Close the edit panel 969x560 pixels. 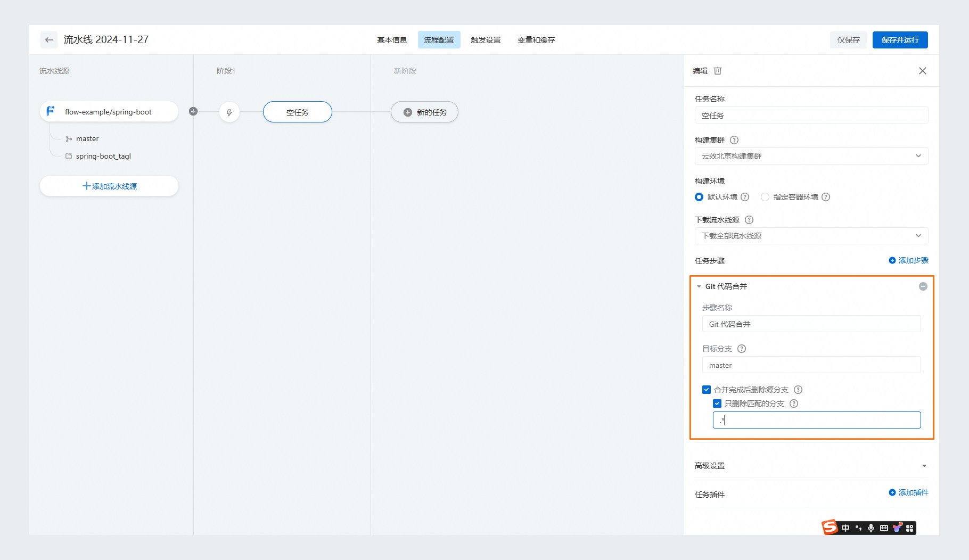pyautogui.click(x=923, y=71)
